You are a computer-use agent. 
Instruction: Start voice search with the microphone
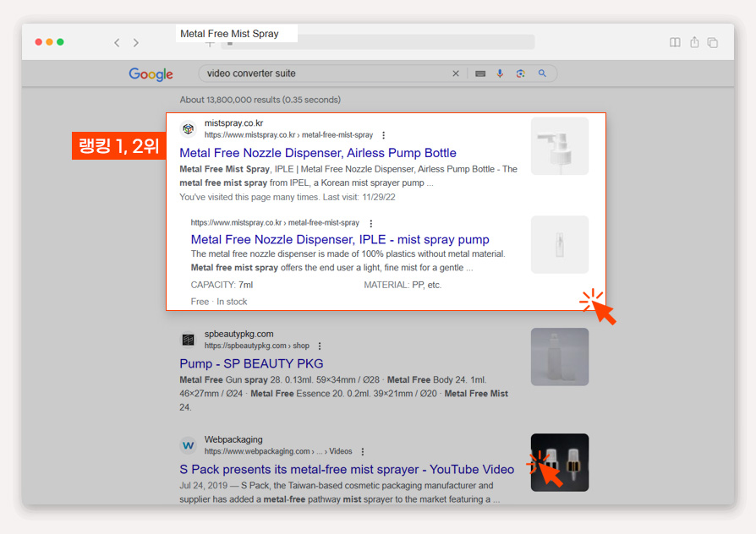pyautogui.click(x=500, y=74)
